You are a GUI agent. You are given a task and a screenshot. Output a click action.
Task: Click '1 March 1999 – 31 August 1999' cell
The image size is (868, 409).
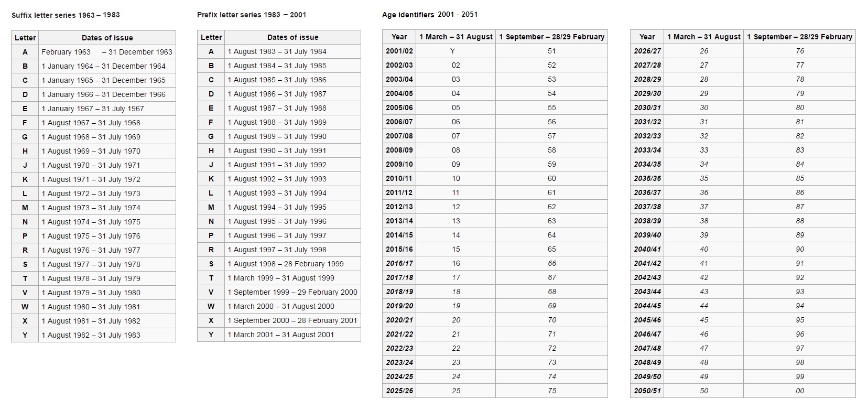(x=292, y=278)
